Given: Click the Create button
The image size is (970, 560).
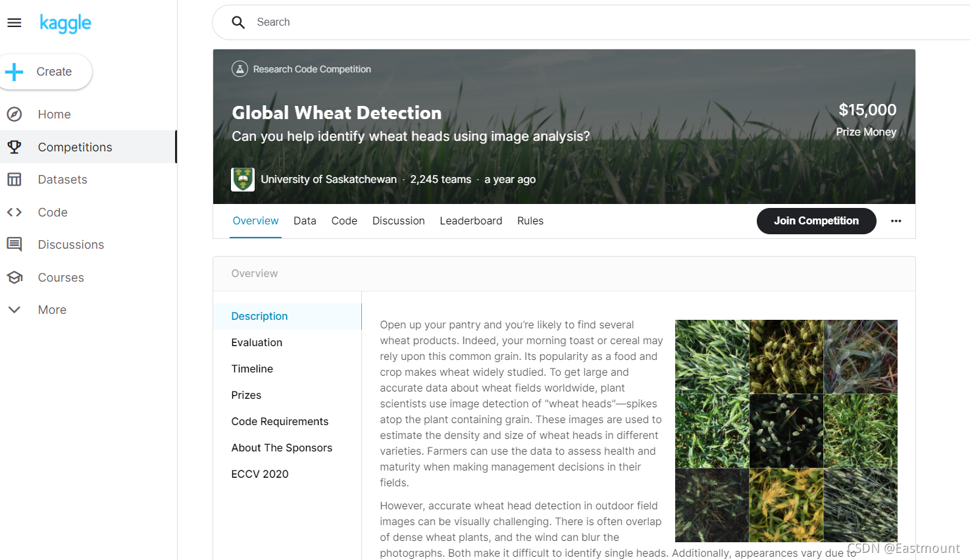Looking at the screenshot, I should pyautogui.click(x=45, y=72).
